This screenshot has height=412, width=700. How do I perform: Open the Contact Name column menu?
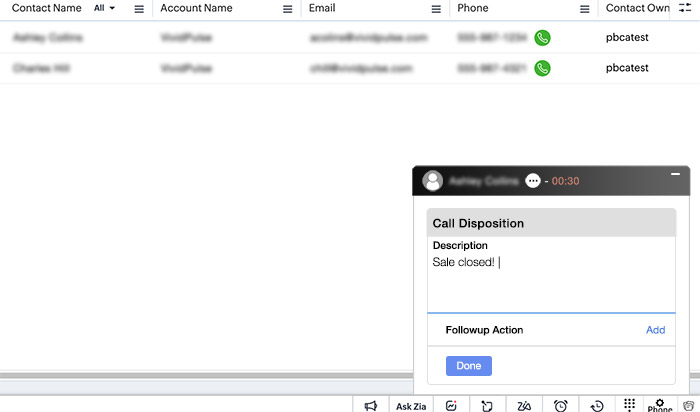point(139,9)
